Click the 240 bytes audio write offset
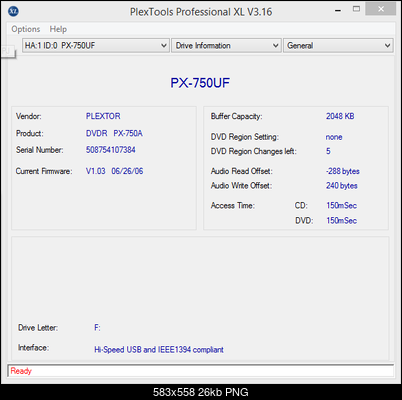The image size is (402, 400). pos(342,186)
